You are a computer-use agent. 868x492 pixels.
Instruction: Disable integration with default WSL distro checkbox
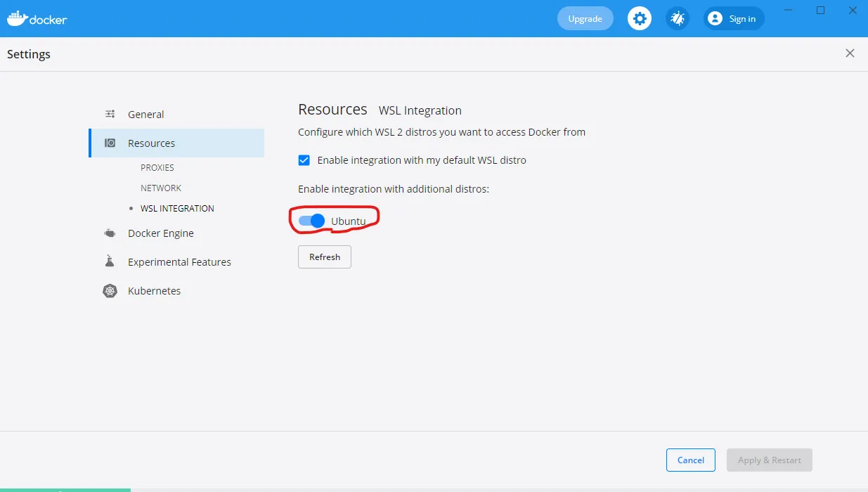click(304, 160)
